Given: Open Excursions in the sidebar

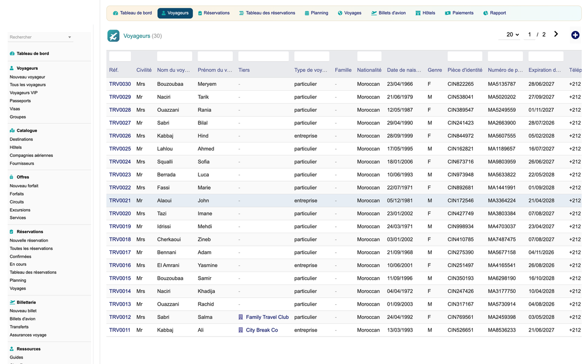Looking at the screenshot, I should tap(20, 210).
